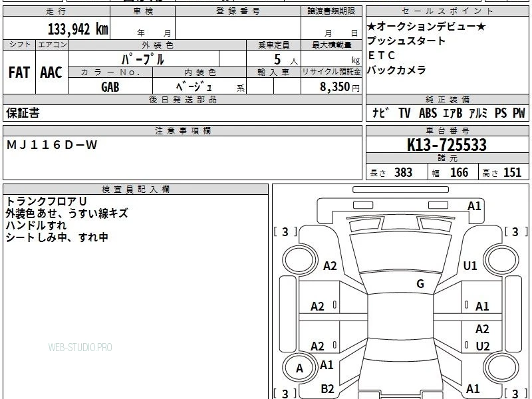Click the 登録番号 header
Image resolution: width=532 pixels, height=399 pixels.
(x=238, y=11)
